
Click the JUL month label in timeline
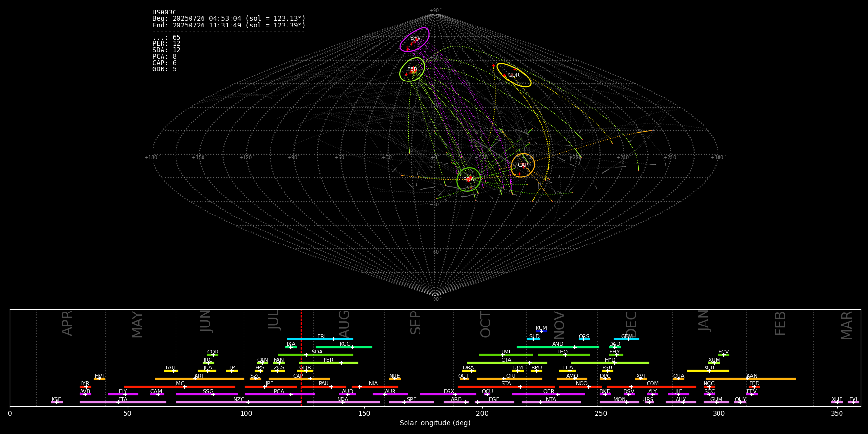click(274, 319)
